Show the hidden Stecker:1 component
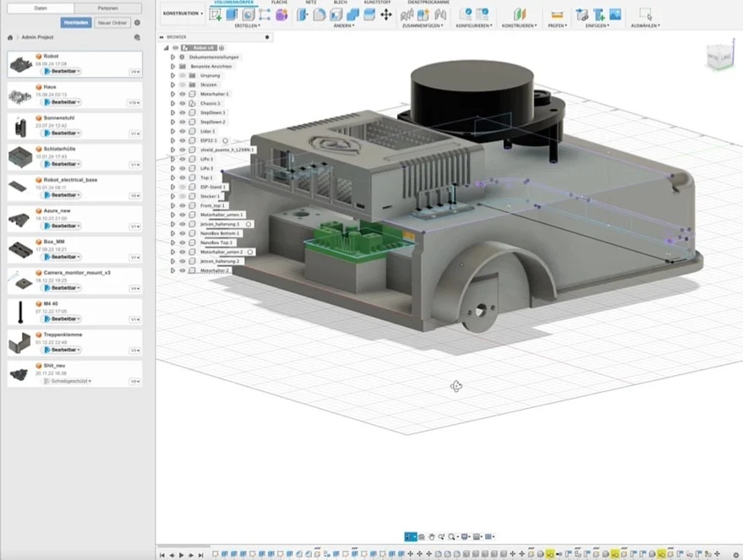The height and width of the screenshot is (560, 743). click(x=183, y=196)
